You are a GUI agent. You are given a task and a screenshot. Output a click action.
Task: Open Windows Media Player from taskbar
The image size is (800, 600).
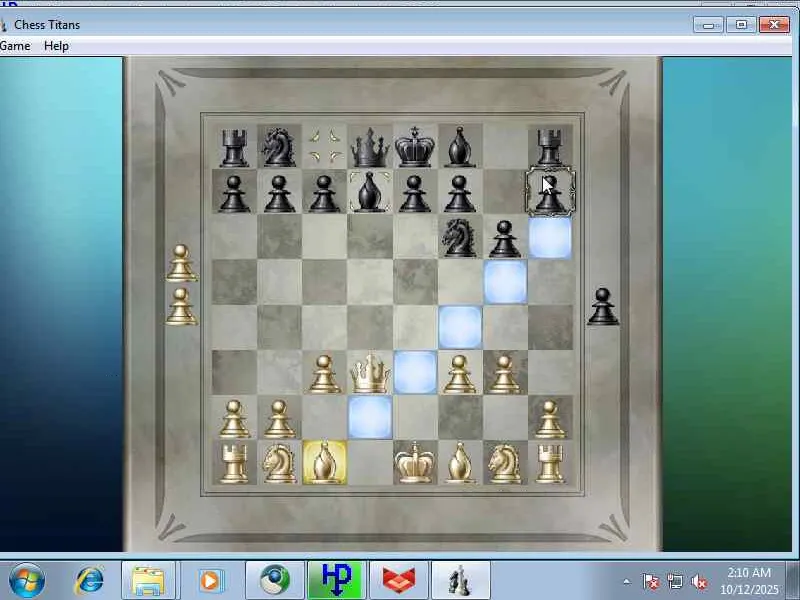[x=210, y=581]
